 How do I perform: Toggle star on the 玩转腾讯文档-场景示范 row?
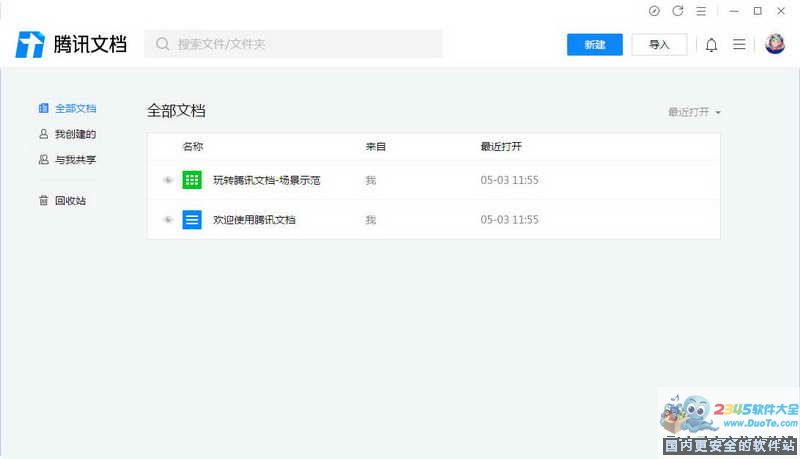coord(167,180)
